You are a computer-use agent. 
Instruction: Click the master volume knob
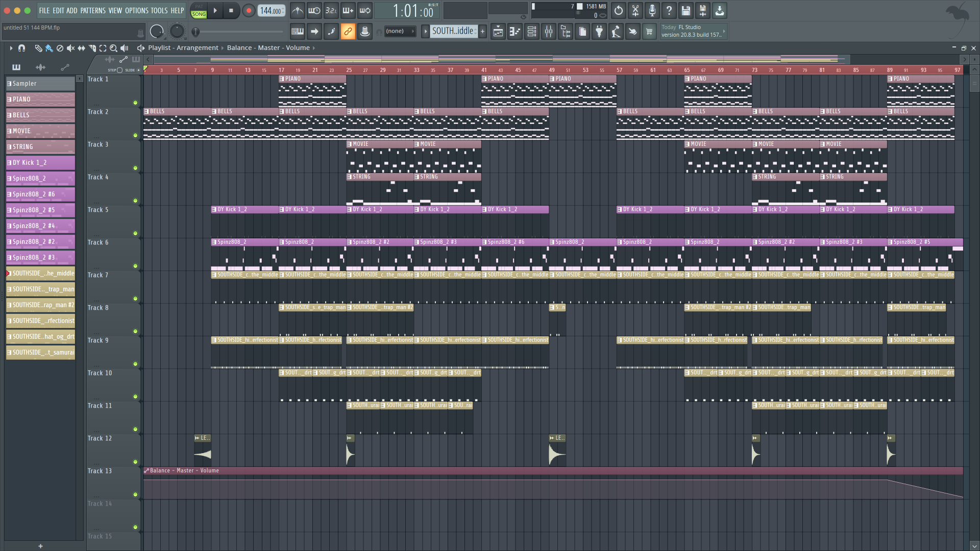click(157, 32)
